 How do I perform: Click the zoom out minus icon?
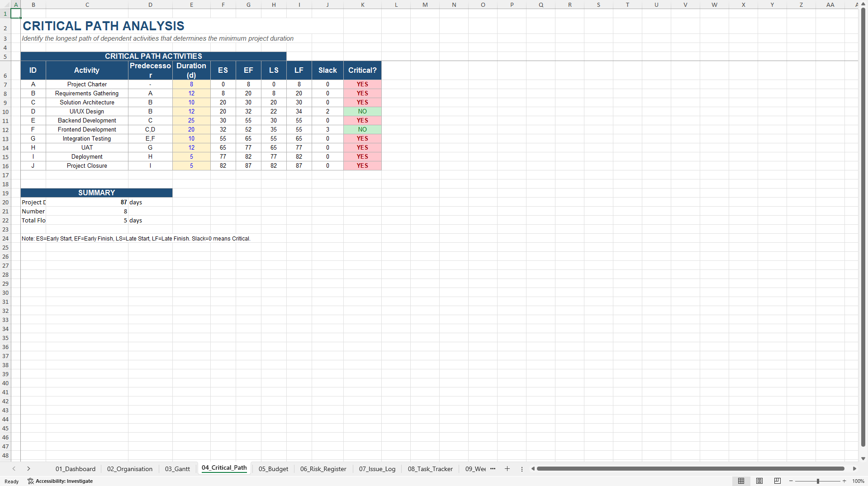[791, 481]
